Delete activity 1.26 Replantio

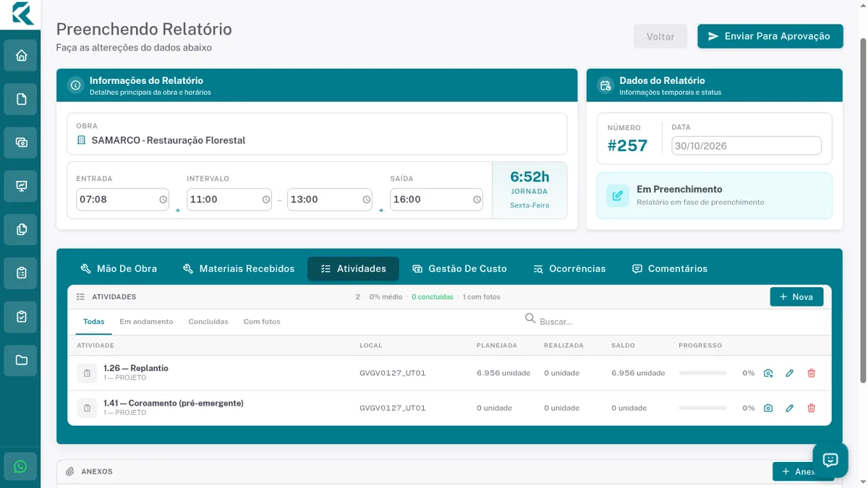pos(812,373)
